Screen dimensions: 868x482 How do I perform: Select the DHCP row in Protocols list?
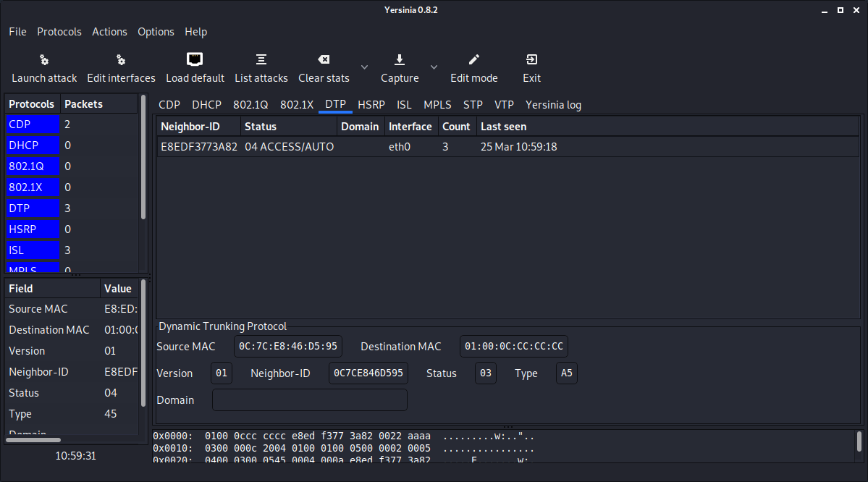pyautogui.click(x=72, y=145)
